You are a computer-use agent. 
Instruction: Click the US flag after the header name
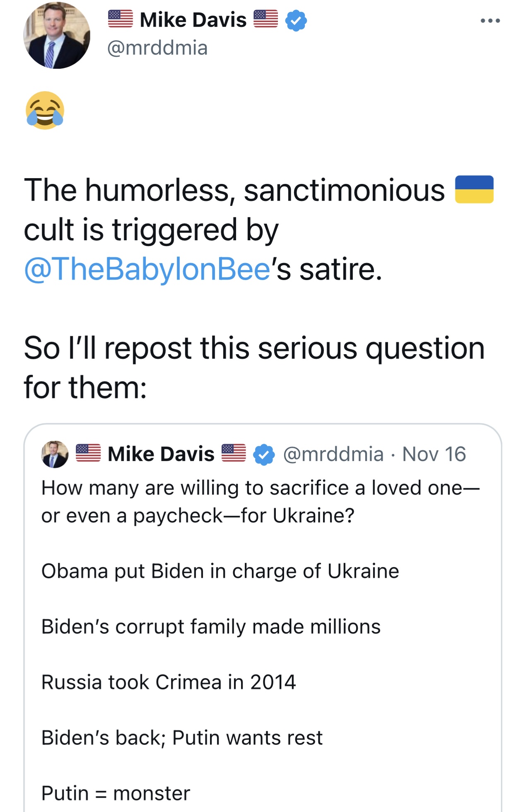point(265,19)
